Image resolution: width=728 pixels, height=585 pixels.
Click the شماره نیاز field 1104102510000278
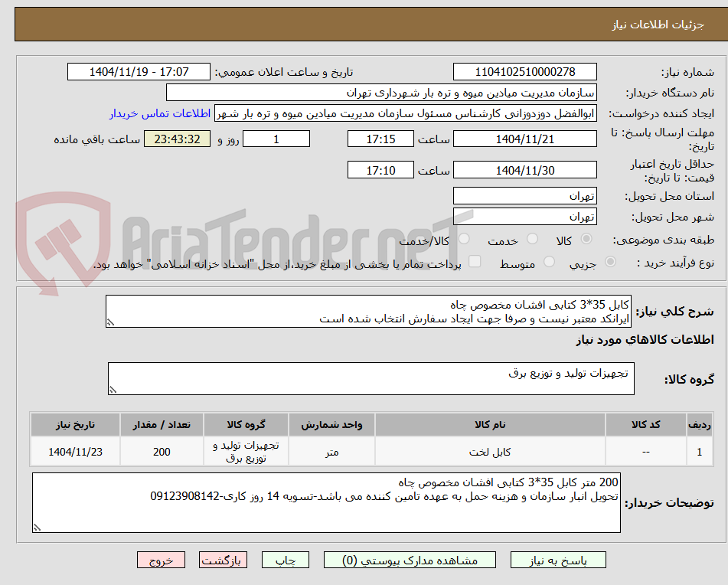pos(524,72)
